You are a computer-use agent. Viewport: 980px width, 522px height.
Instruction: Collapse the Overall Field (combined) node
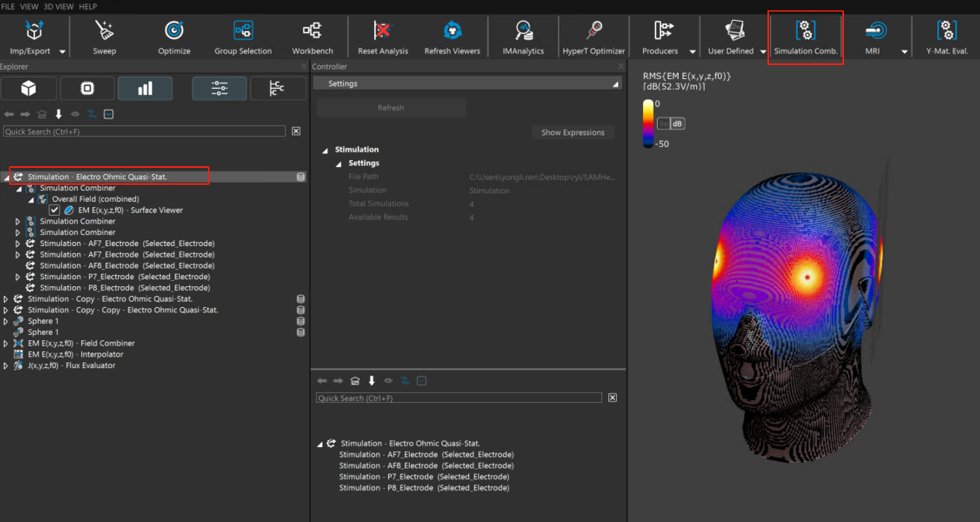[x=32, y=200]
